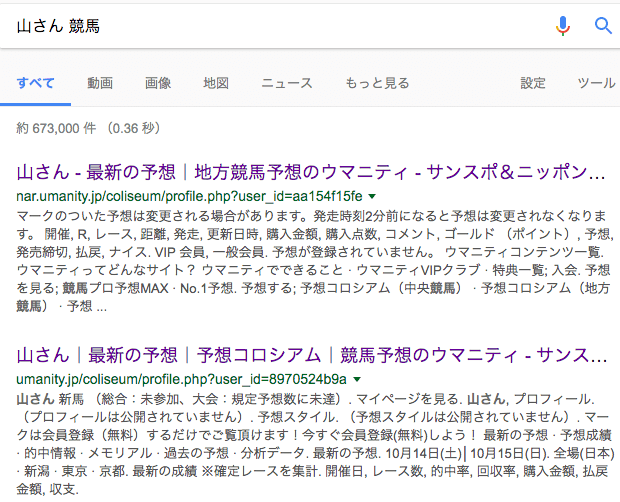Click the nar.umanity.jp green URL text
Viewport: 620px width, 502px height.
(x=189, y=196)
